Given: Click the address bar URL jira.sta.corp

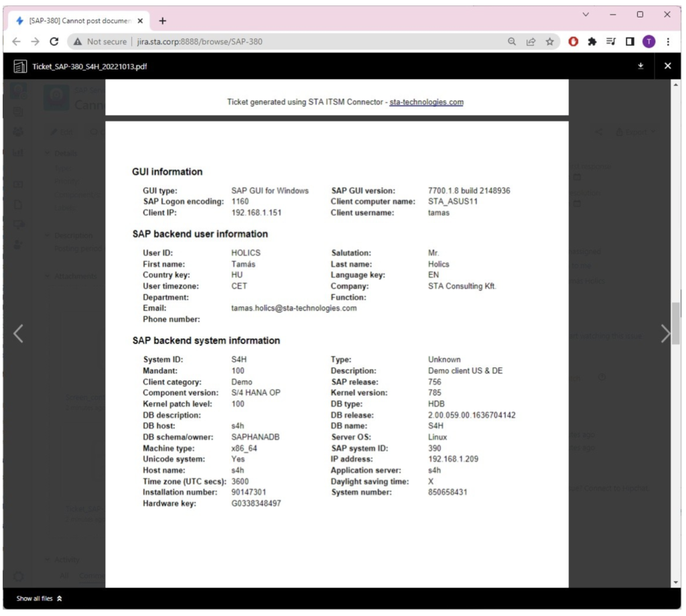Looking at the screenshot, I should coord(200,42).
